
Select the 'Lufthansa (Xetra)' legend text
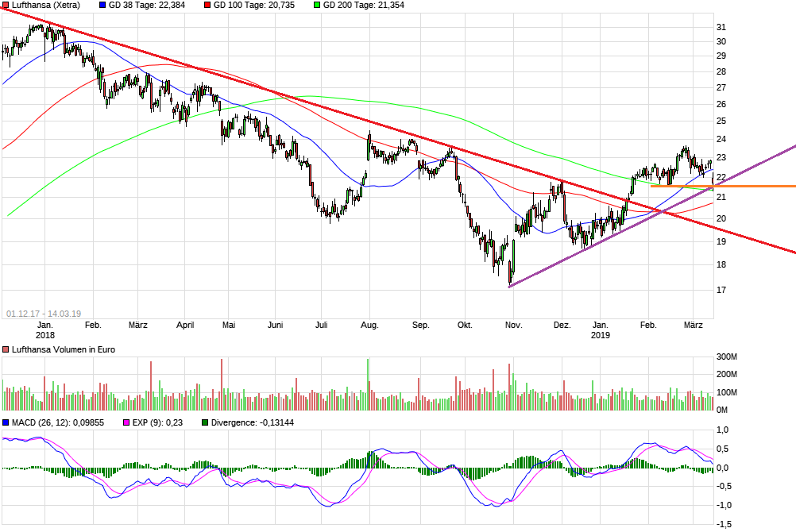46,5
